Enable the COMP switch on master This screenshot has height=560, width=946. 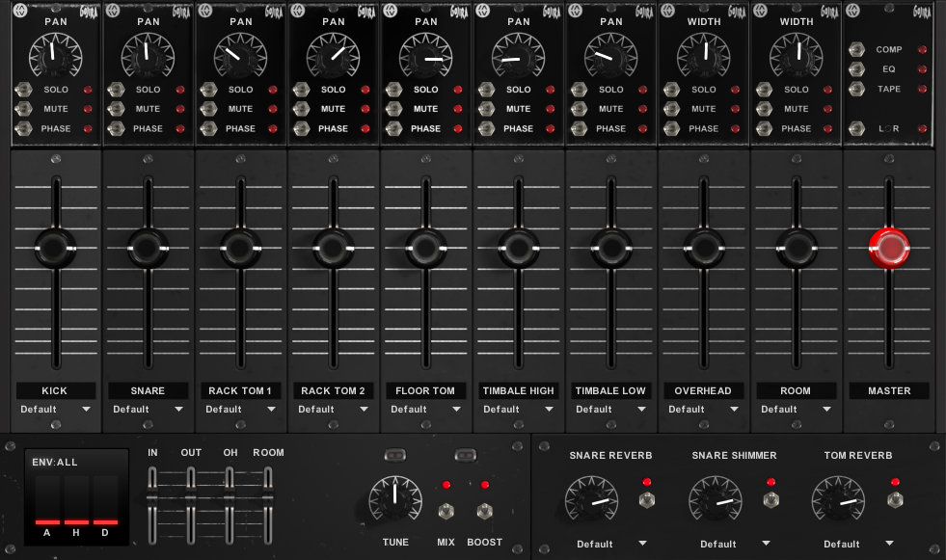pos(856,49)
